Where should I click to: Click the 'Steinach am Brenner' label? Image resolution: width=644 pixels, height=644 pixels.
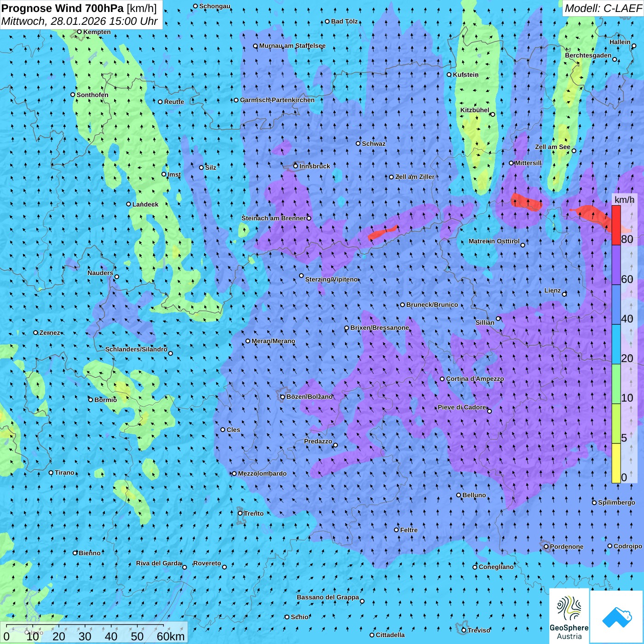(274, 218)
